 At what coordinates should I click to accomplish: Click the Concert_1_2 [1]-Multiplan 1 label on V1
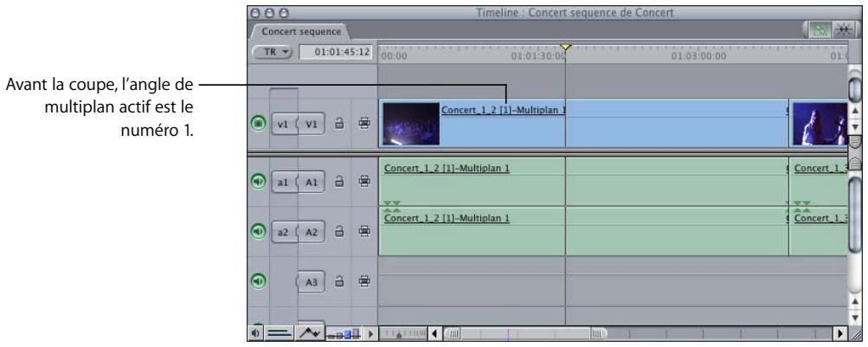pos(503,110)
